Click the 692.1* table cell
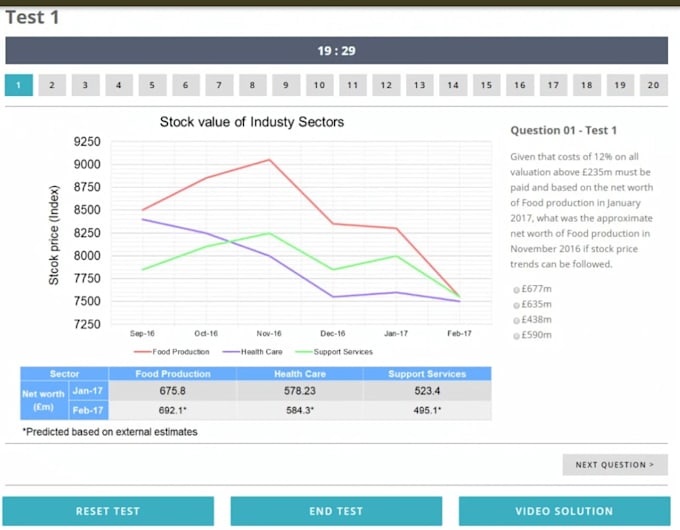680x530 pixels. [173, 410]
